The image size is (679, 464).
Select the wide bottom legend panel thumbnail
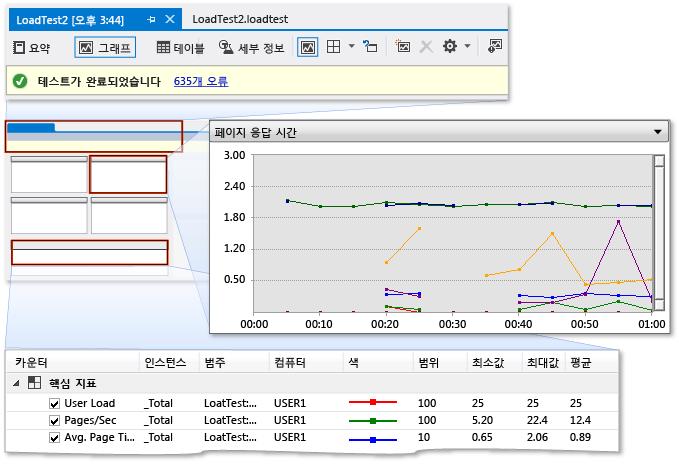click(x=90, y=252)
